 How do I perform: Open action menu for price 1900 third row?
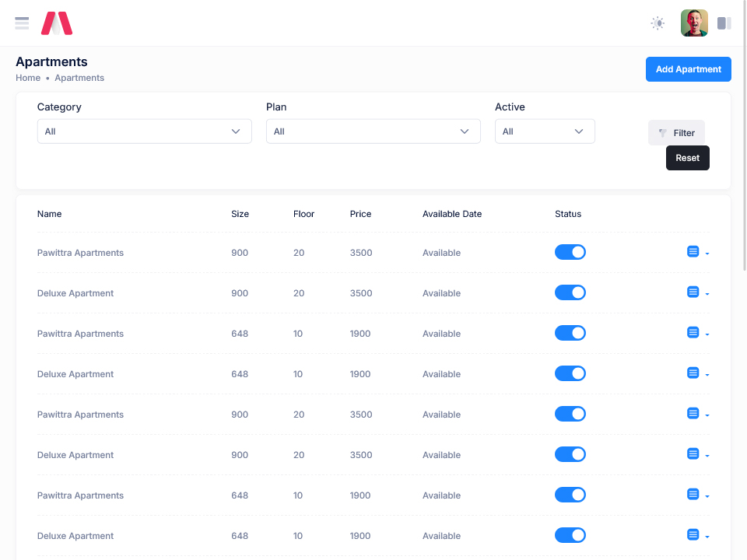(x=697, y=333)
